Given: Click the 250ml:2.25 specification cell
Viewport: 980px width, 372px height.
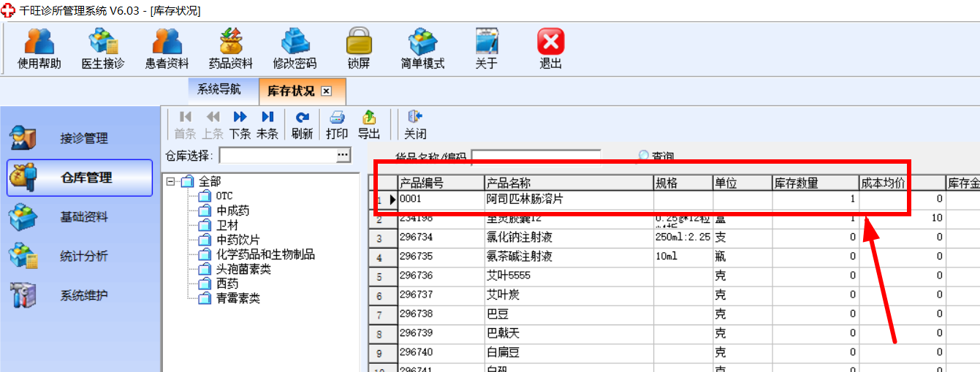Looking at the screenshot, I should click(683, 238).
